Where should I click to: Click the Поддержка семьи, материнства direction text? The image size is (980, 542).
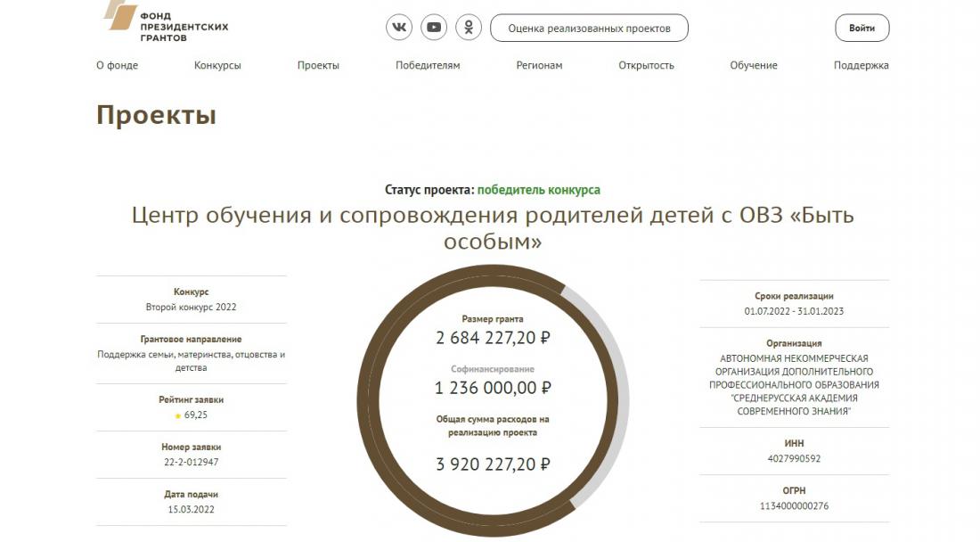192,361
